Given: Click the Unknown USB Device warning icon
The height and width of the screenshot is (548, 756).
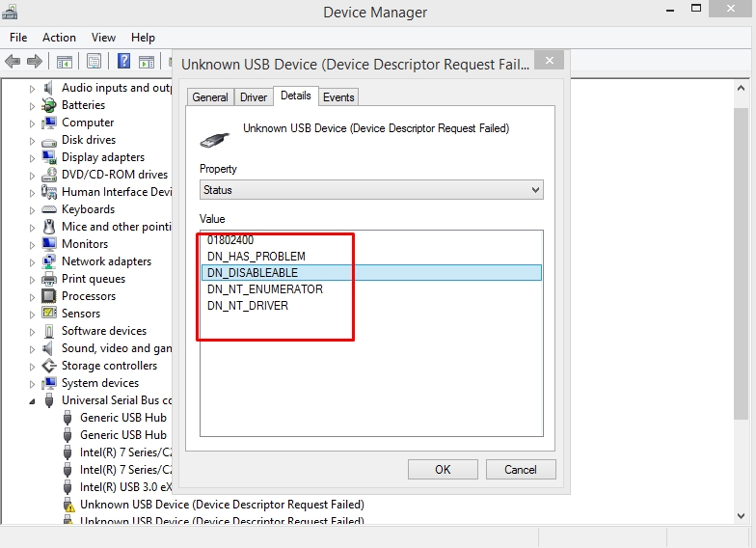Looking at the screenshot, I should click(x=68, y=505).
